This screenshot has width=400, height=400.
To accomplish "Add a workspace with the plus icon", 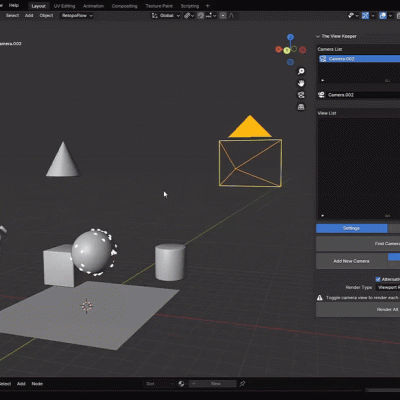I will (x=207, y=6).
